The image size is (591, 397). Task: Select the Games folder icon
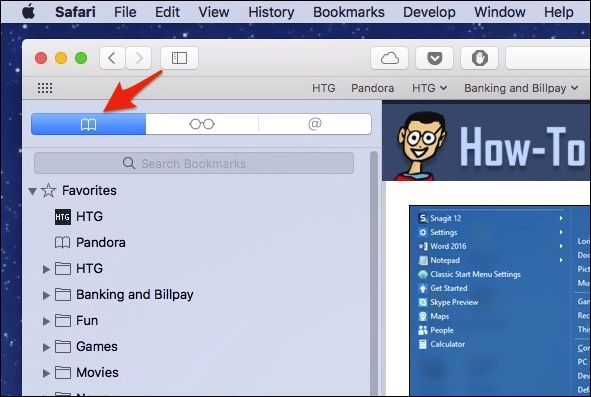63,346
